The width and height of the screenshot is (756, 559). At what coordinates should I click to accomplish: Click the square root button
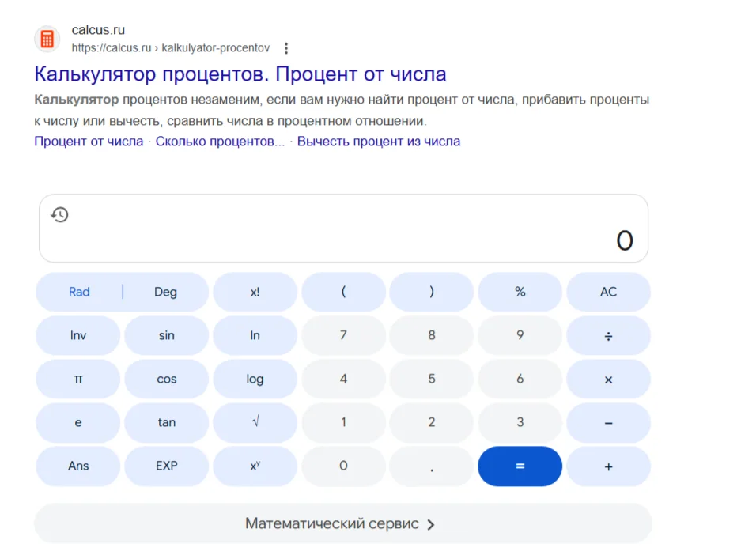[255, 423]
